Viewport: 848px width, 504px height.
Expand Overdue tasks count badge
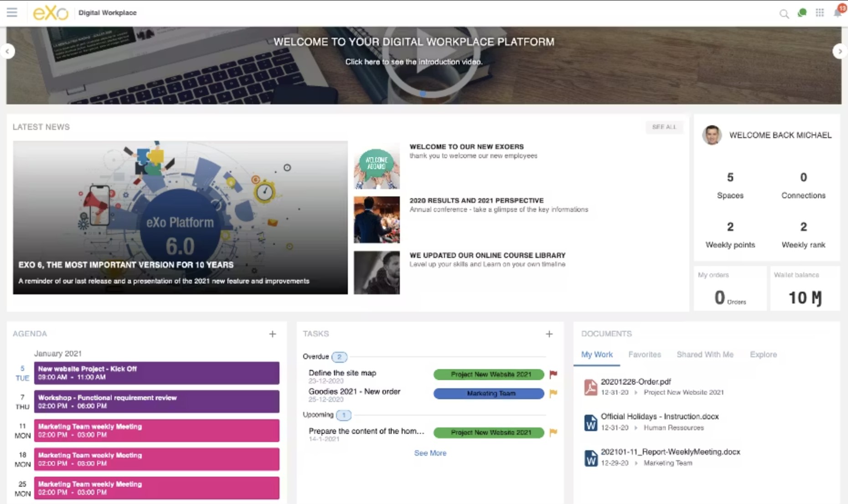pyautogui.click(x=339, y=357)
